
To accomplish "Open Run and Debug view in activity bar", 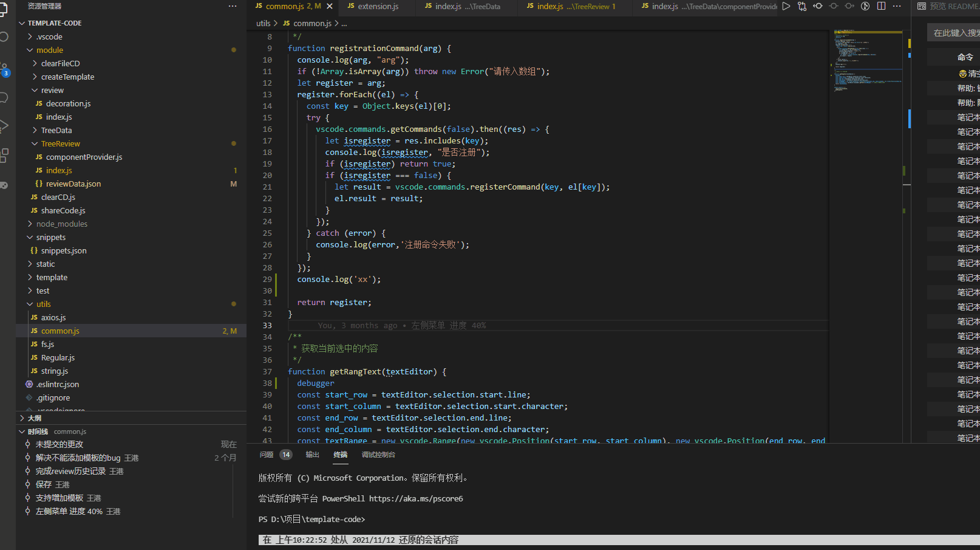I will [4, 126].
